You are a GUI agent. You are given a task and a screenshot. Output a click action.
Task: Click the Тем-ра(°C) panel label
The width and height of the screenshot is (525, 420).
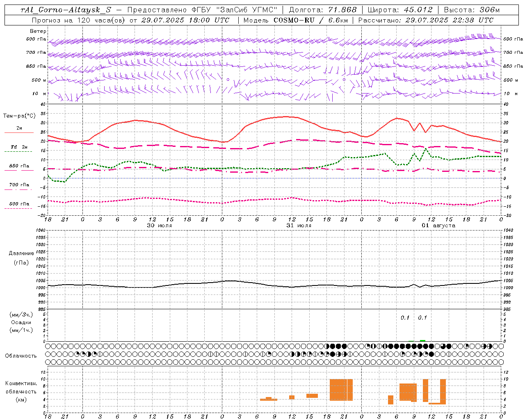[x=19, y=116]
